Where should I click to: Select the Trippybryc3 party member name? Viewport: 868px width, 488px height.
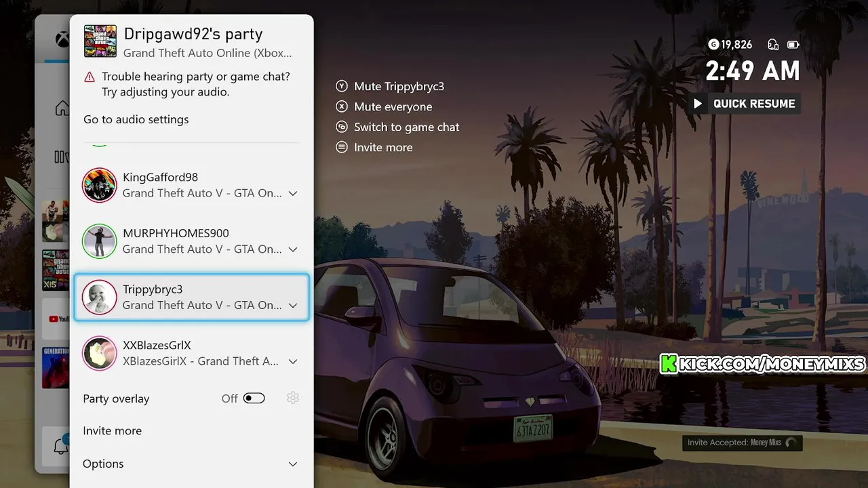153,289
